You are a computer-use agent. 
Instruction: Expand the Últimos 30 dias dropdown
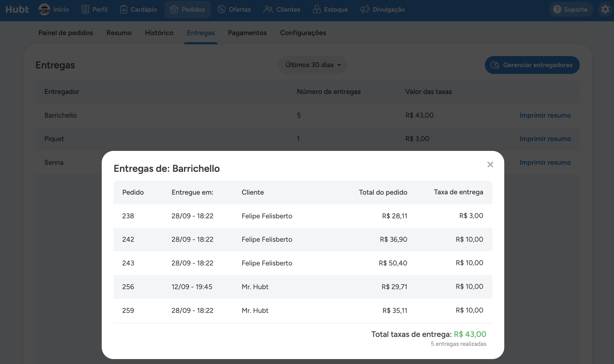[313, 65]
